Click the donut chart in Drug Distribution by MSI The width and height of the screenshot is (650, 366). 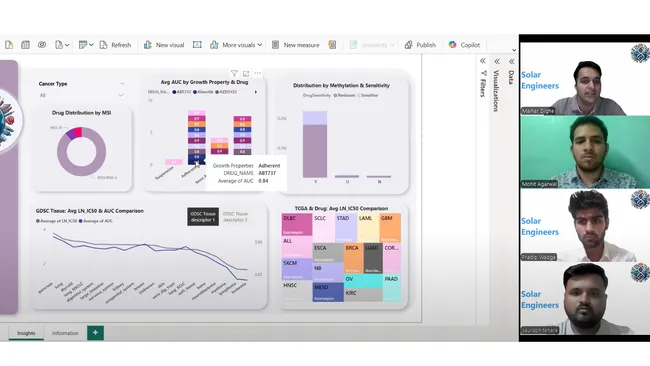coord(82,152)
